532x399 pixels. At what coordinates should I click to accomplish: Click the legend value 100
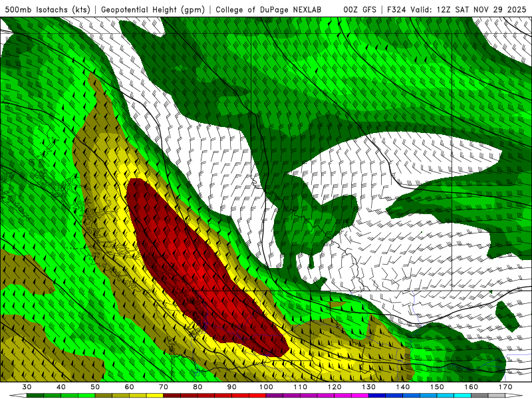pyautogui.click(x=266, y=387)
